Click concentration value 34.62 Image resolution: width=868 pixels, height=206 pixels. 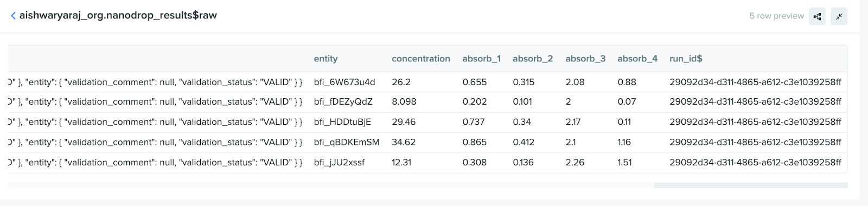click(404, 142)
